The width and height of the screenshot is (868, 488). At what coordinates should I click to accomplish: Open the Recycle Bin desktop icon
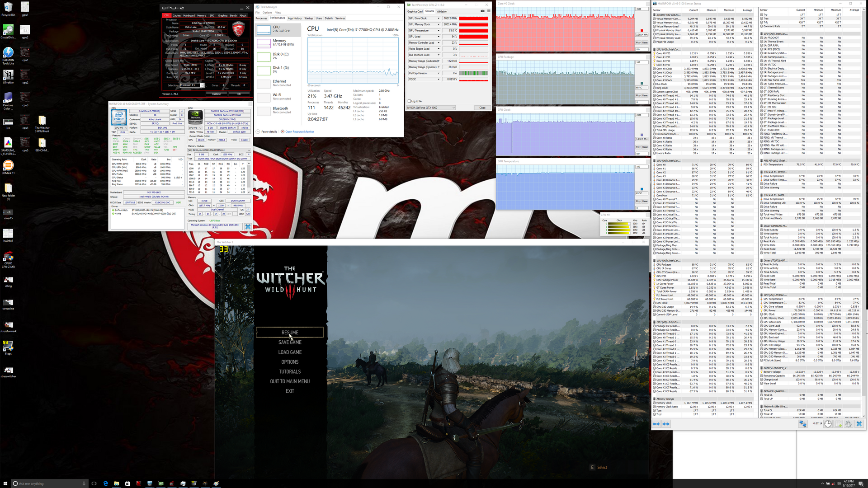click(8, 9)
